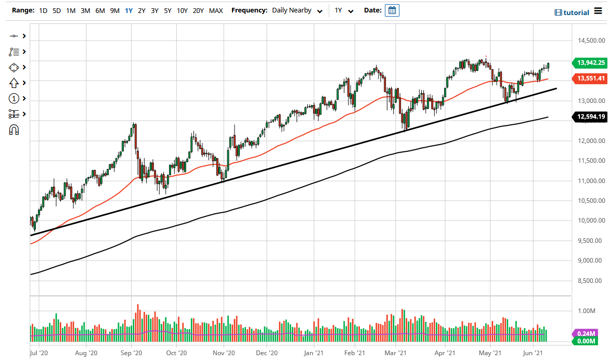This screenshot has height=364, width=608.
Task: Select the arrow annotation tool
Action: tap(15, 83)
